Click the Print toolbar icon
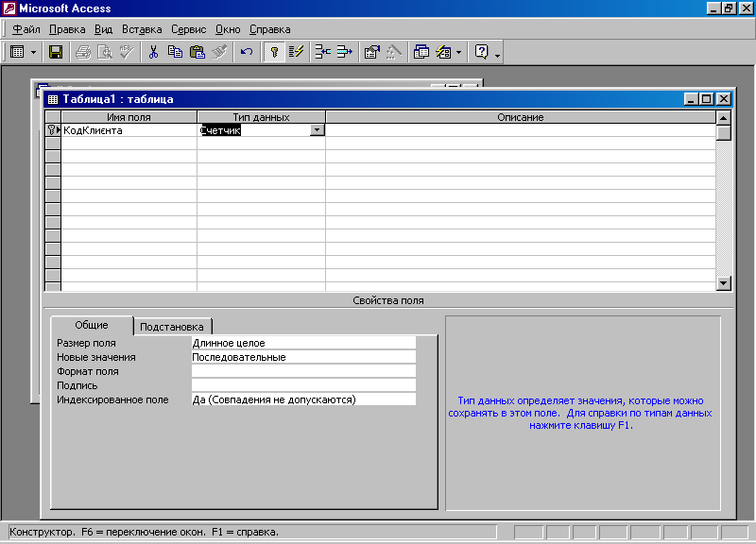Screen dimensions: 756x544 coord(83,52)
